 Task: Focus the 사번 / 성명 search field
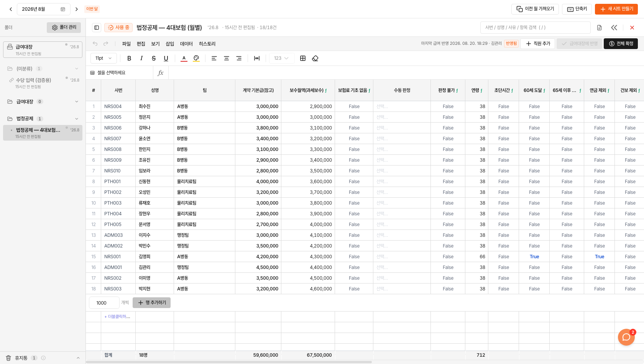pyautogui.click(x=535, y=28)
